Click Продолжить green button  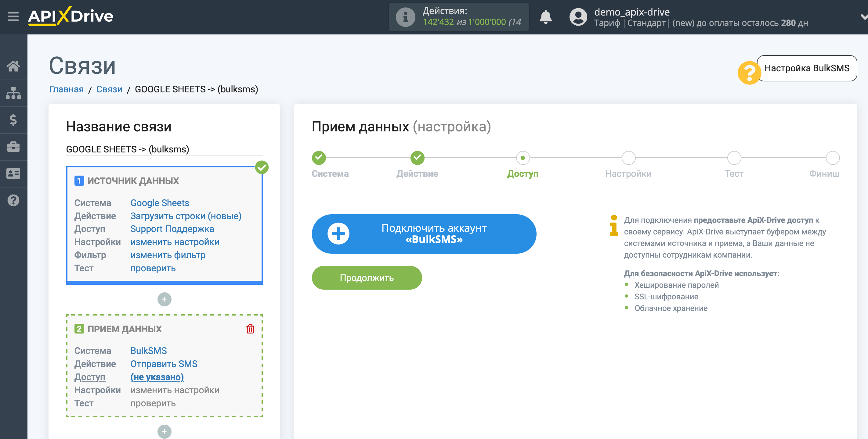tap(367, 277)
